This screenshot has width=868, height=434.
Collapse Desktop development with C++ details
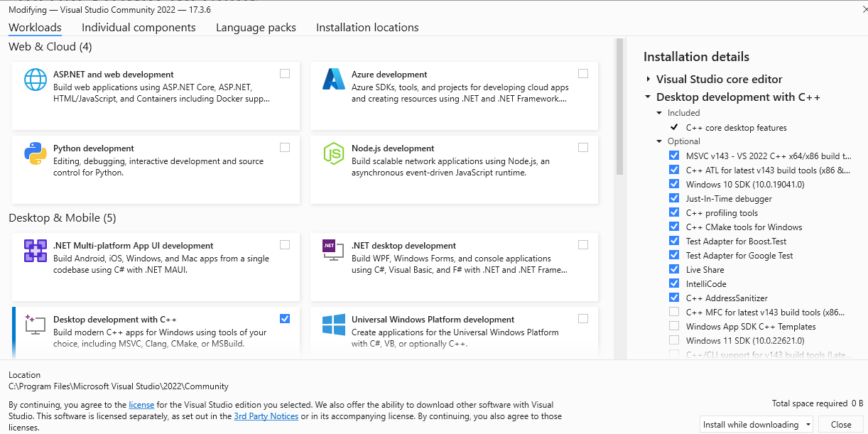click(649, 97)
